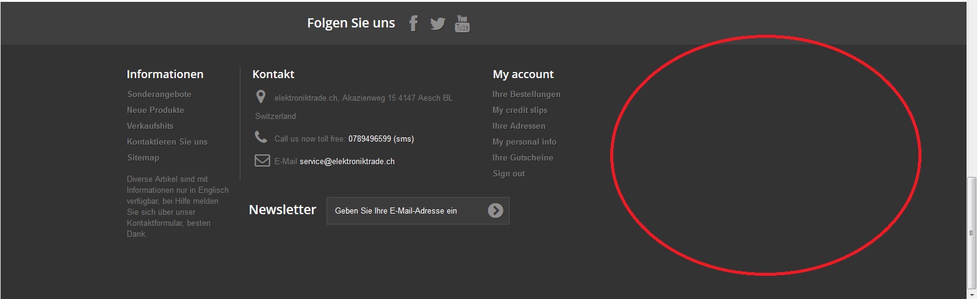Open the Sonderangebote link

[x=159, y=94]
